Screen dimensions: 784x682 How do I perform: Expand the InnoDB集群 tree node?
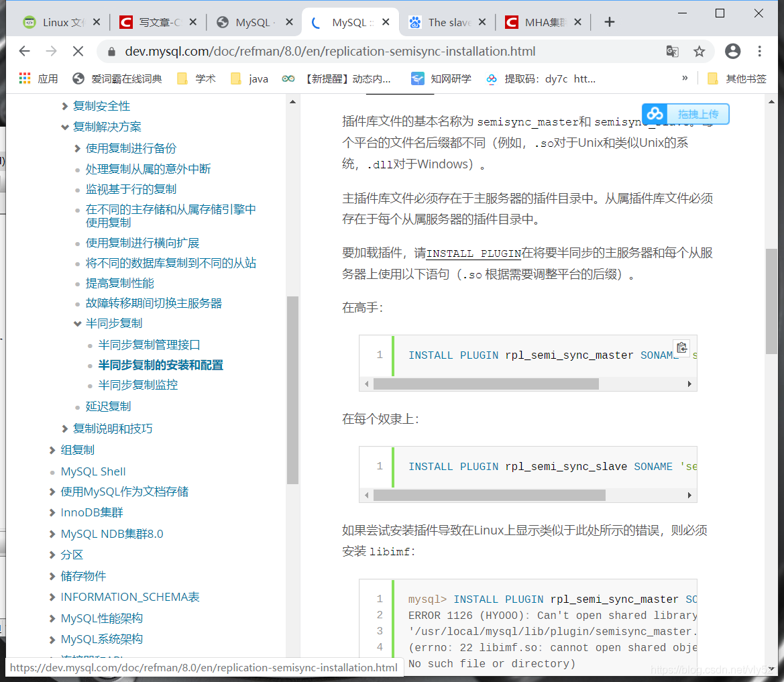click(x=52, y=512)
